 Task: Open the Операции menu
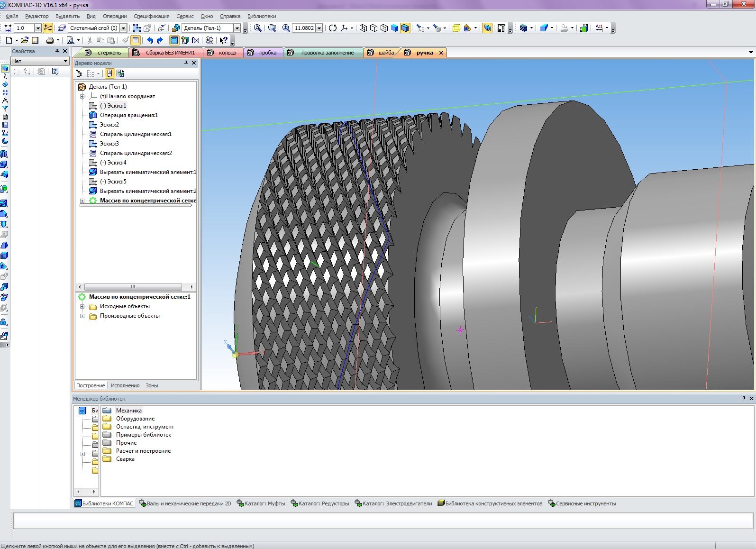[114, 16]
